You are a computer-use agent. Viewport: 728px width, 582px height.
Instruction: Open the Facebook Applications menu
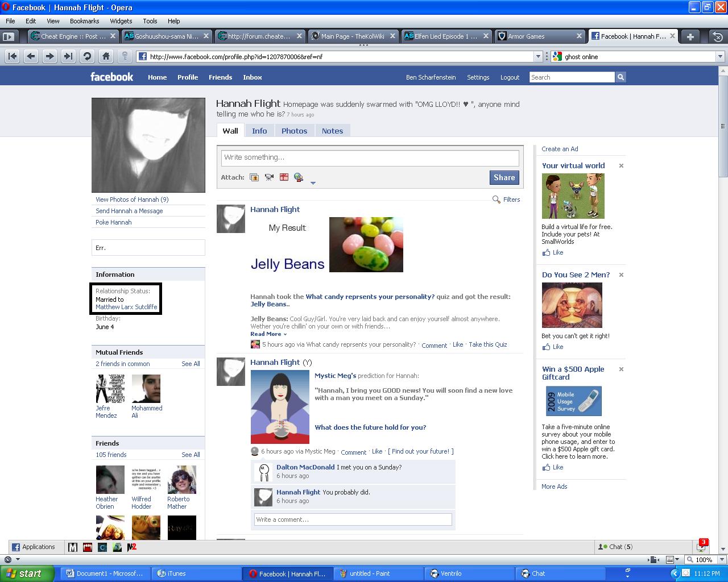point(34,547)
